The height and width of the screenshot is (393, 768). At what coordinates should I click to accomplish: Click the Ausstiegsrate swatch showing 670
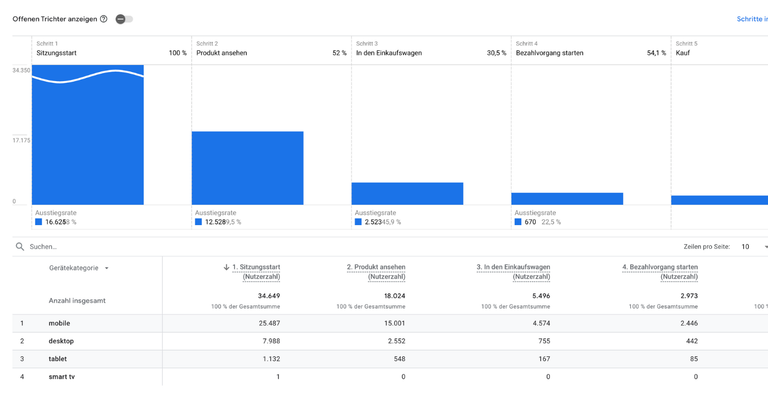pos(518,222)
